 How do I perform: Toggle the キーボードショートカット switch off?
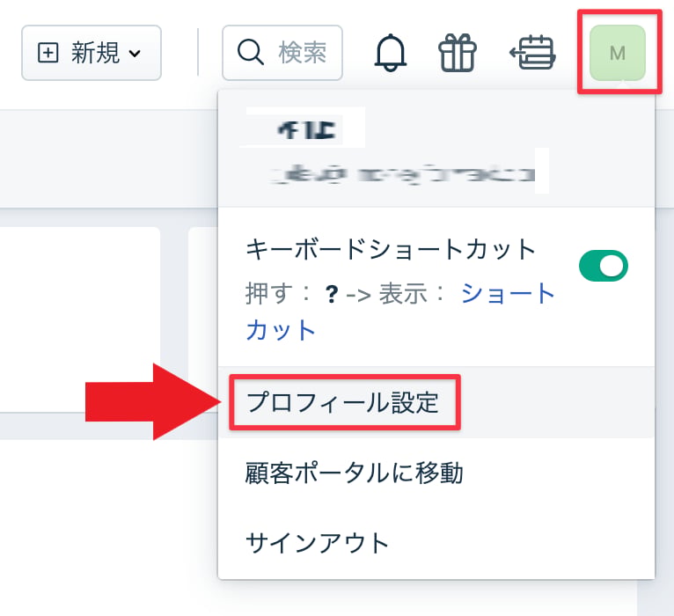(604, 266)
